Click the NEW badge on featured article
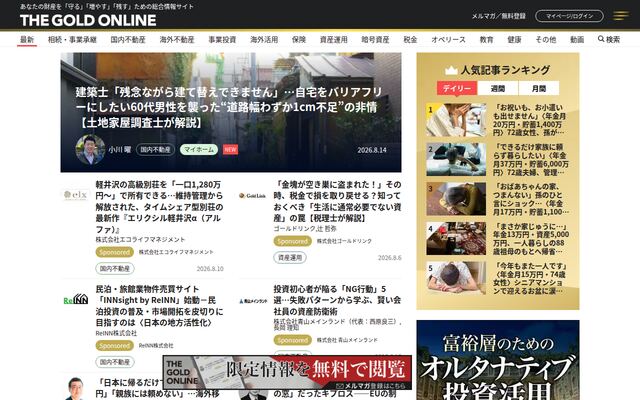This screenshot has width=640, height=400. (x=230, y=150)
